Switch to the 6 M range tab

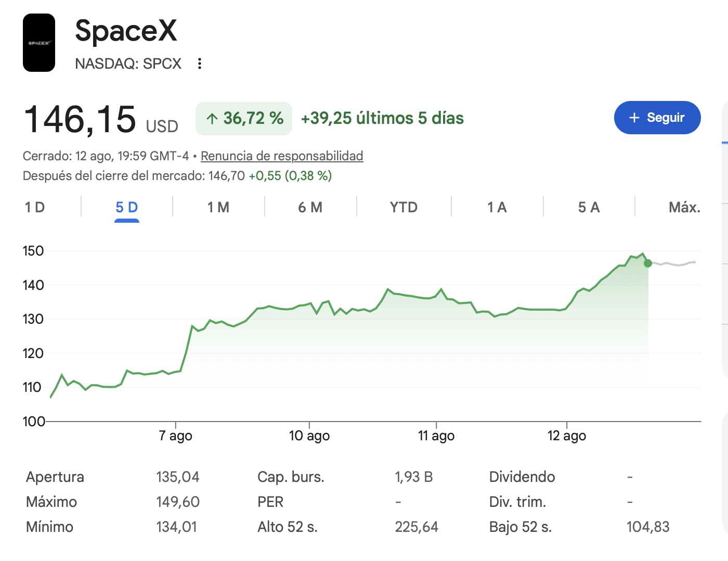click(x=310, y=208)
